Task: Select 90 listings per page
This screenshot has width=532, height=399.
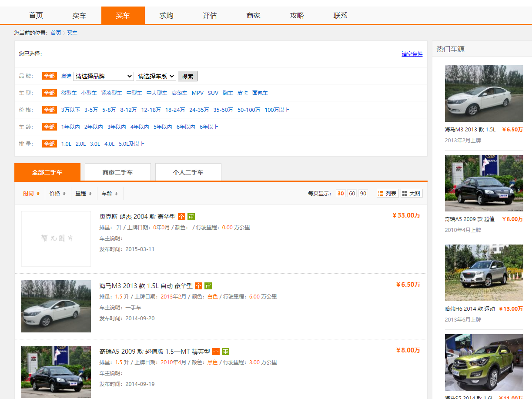Action: click(363, 193)
